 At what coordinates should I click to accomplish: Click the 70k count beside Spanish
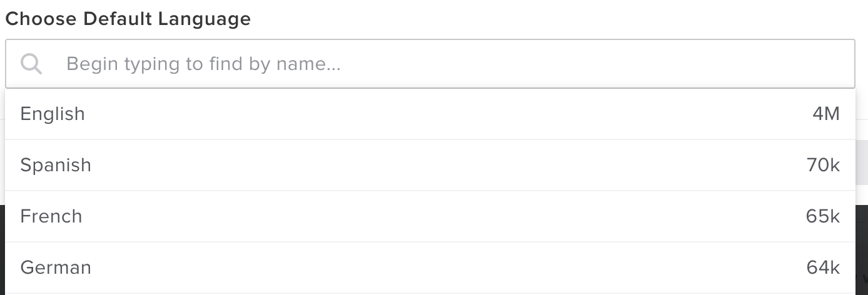click(x=823, y=165)
